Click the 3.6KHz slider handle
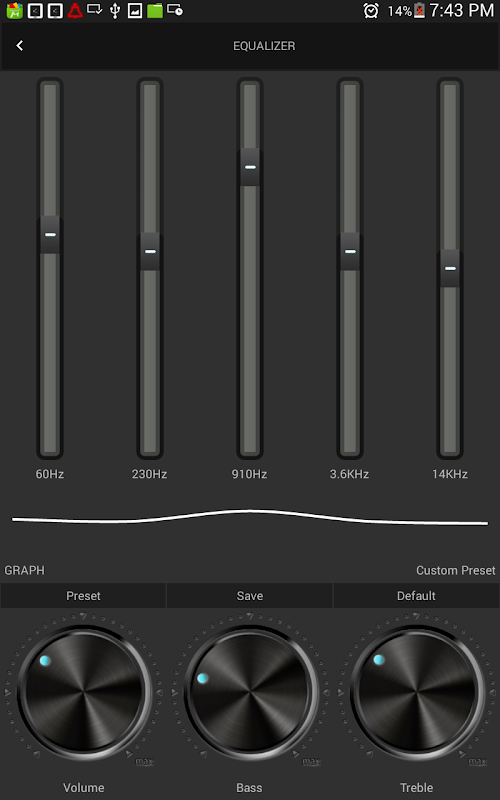Image resolution: width=500 pixels, height=800 pixels. pos(350,252)
